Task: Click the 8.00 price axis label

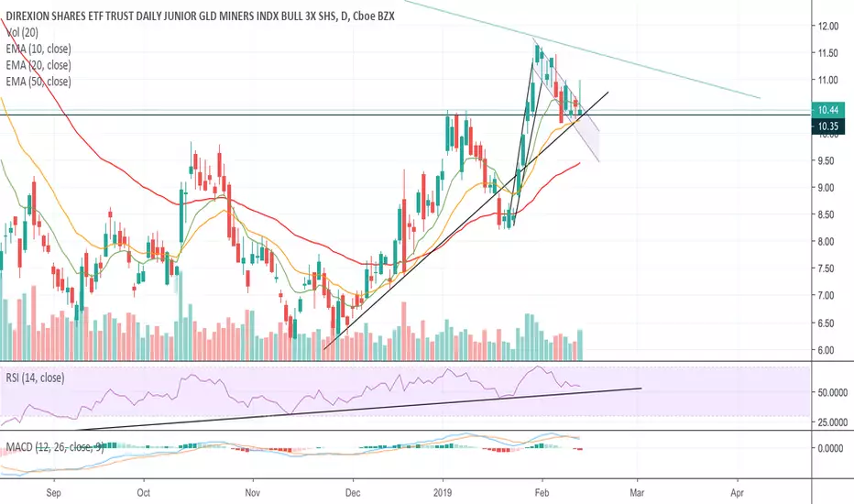Action: pos(827,242)
